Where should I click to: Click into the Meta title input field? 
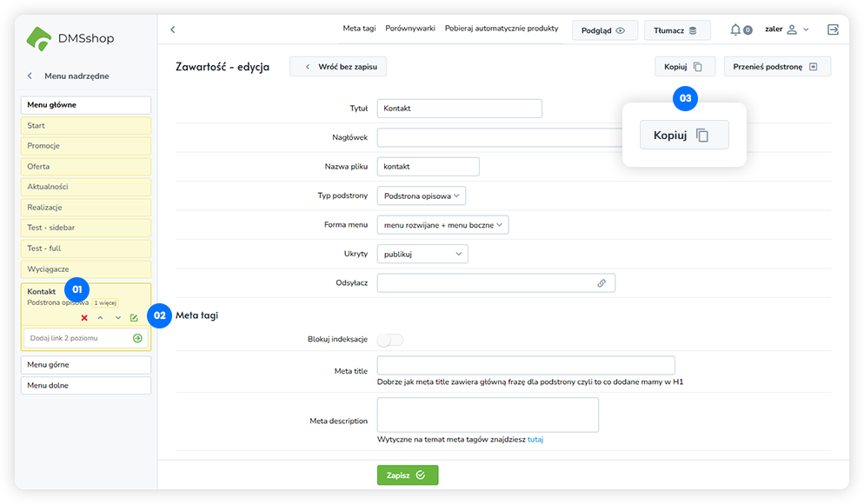(526, 366)
